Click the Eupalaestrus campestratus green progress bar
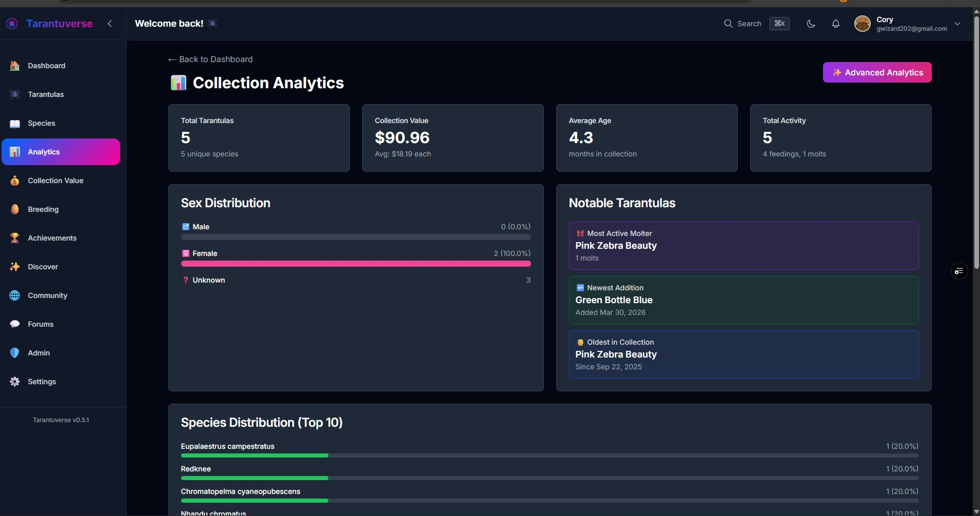Image resolution: width=980 pixels, height=516 pixels. point(254,455)
